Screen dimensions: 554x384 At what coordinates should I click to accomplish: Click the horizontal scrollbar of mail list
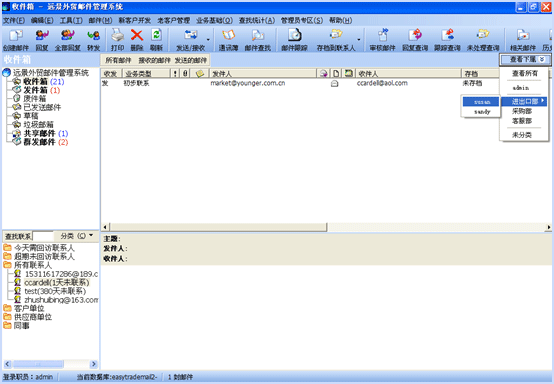[x=326, y=227]
